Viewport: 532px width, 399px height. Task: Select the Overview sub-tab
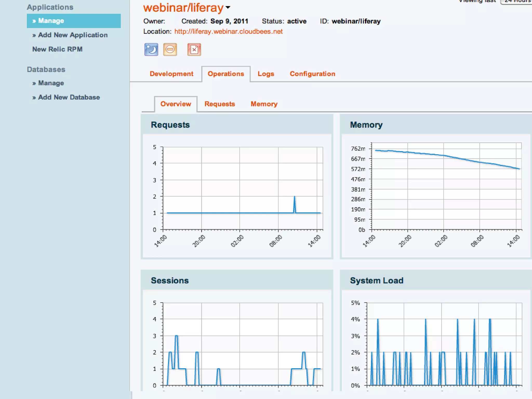coord(176,104)
